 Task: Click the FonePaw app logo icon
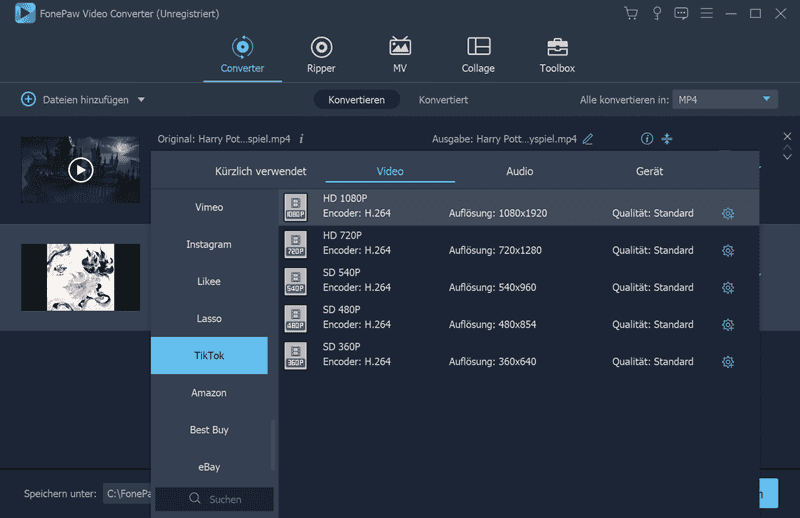click(x=25, y=13)
